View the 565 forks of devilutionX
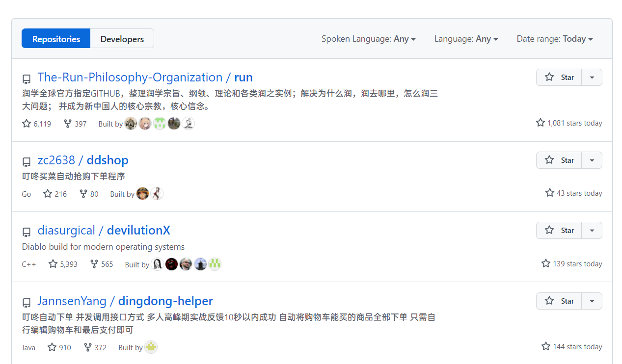Viewport: 622px width, 364px height. pos(102,264)
